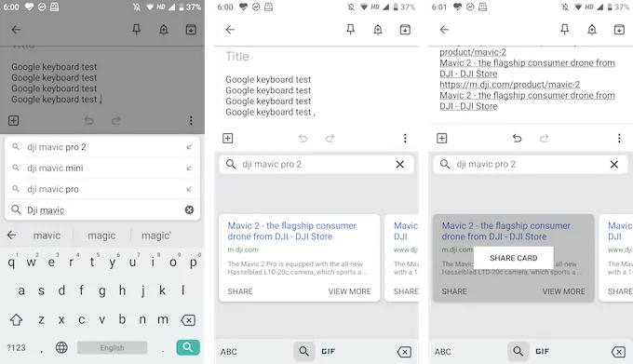
Task: Switch to ABC keyboard in middle screen
Action: (228, 352)
